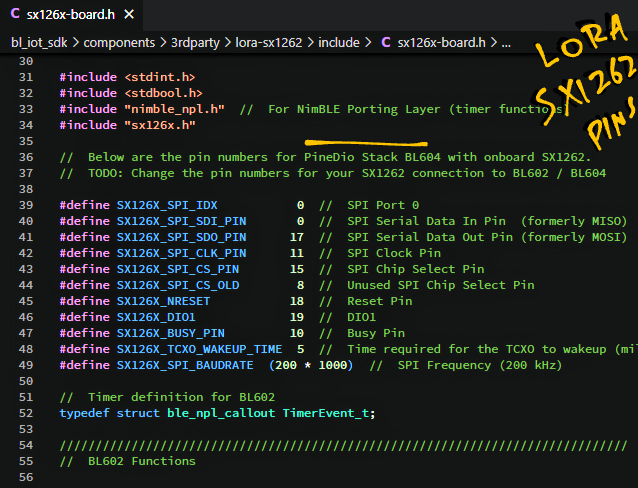Click sx126x-board.h file name in breadcrumb

click(x=441, y=42)
